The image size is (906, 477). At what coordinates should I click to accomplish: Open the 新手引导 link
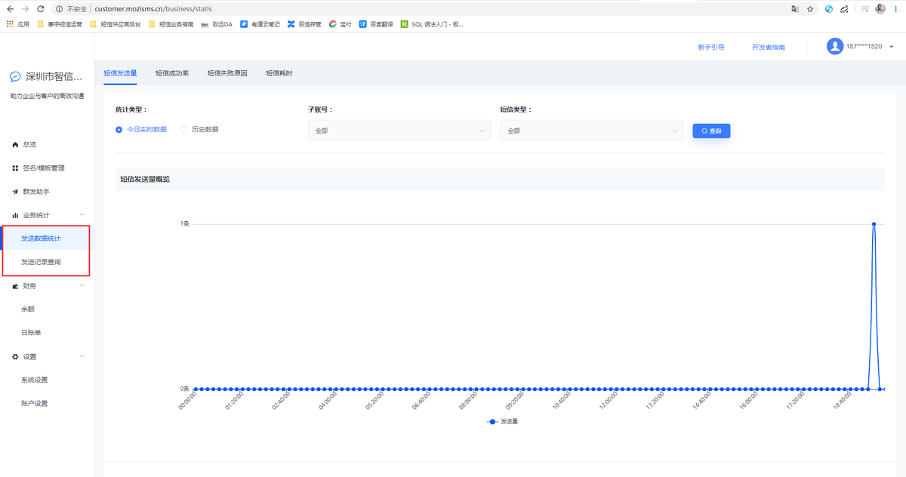(x=711, y=47)
